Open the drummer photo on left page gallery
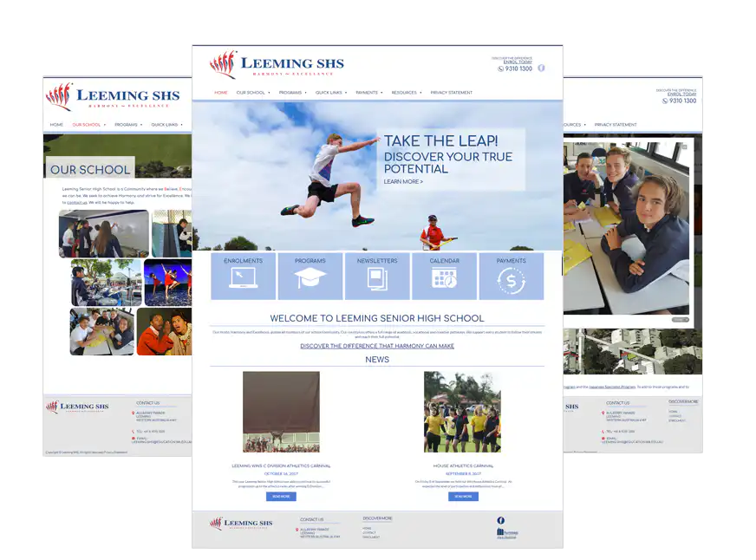This screenshot has height=560, width=756. 107,283
